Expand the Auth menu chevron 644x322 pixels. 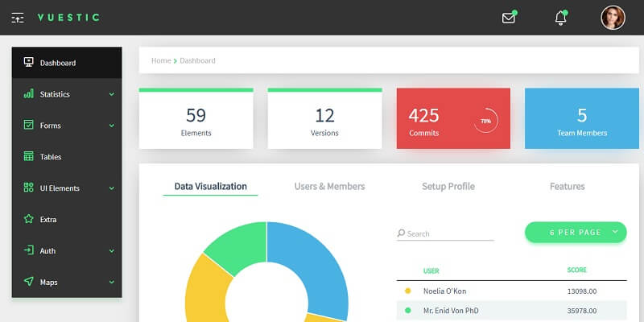112,250
